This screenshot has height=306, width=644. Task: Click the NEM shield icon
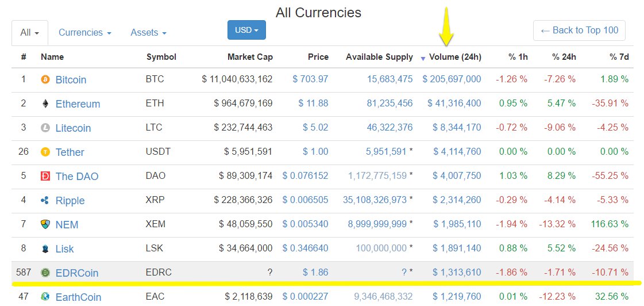[45, 224]
